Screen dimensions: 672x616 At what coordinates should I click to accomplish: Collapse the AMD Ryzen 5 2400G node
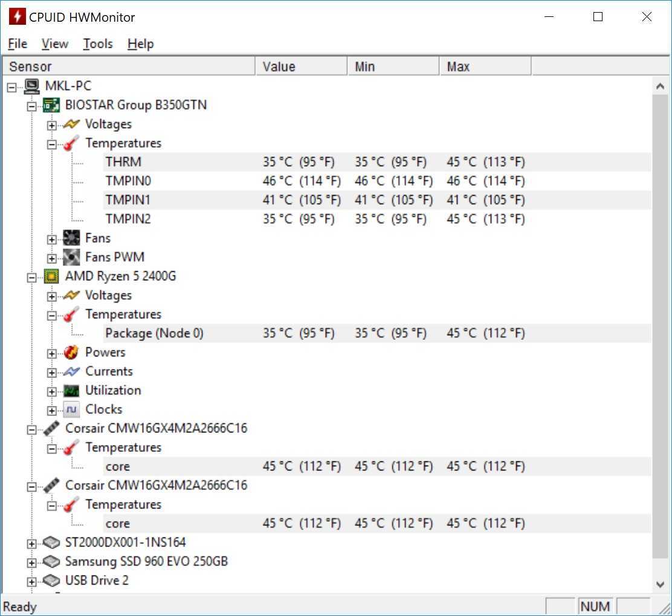point(31,277)
